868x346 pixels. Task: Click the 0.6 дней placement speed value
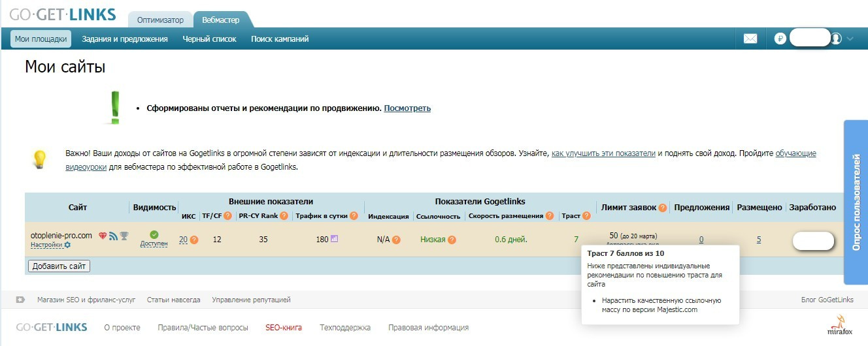[x=511, y=240]
